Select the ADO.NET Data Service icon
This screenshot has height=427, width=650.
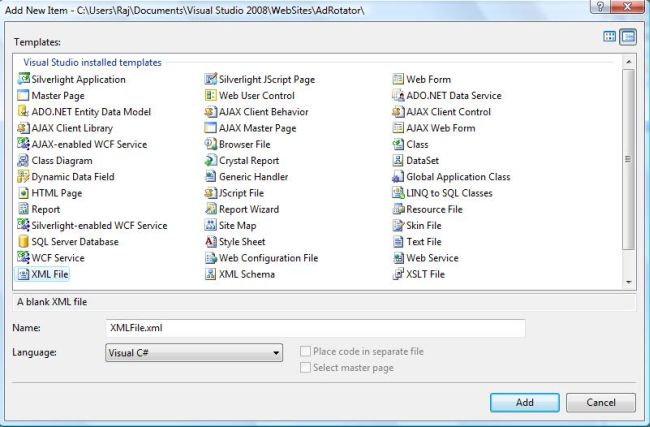tap(398, 95)
